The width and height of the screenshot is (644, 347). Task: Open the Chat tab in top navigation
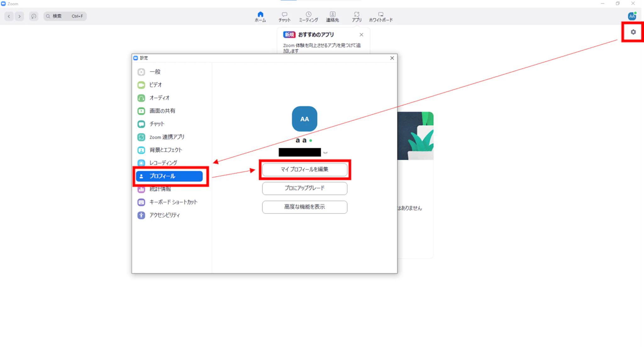click(284, 16)
